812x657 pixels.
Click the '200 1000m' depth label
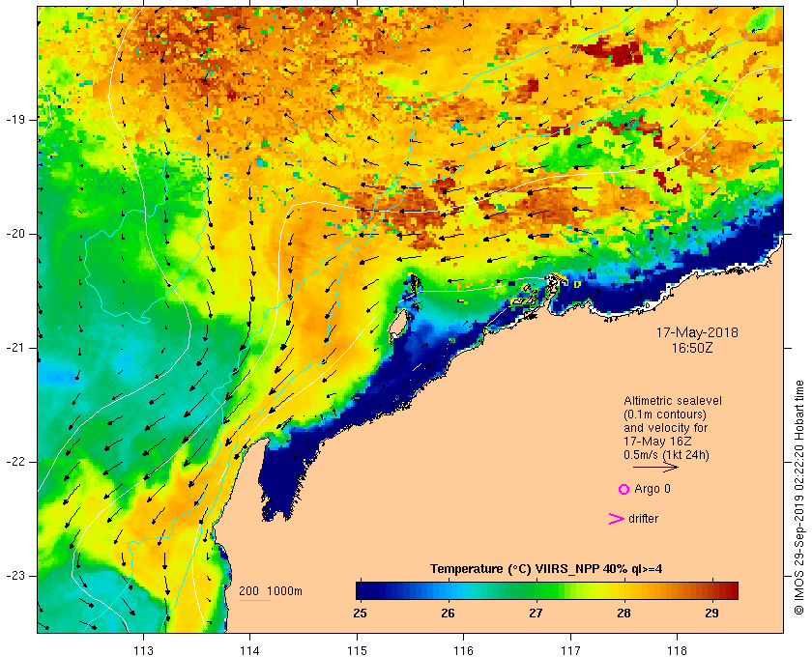(271, 591)
